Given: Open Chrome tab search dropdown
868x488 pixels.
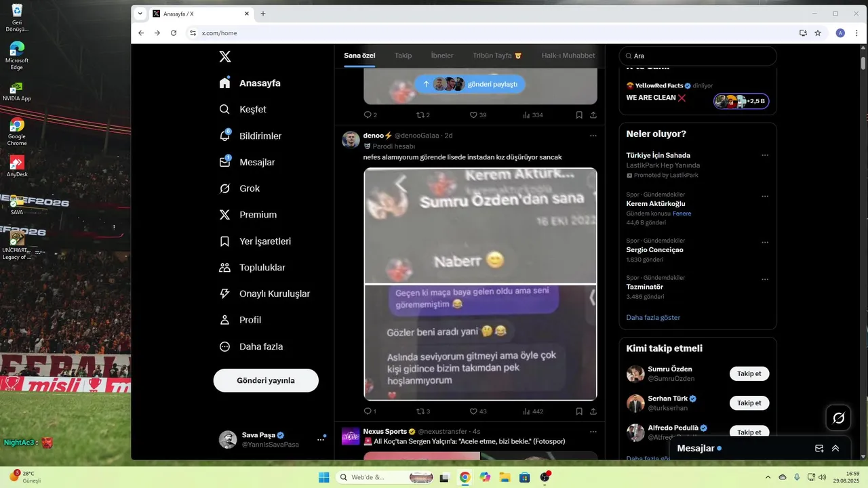Looking at the screenshot, I should tap(140, 14).
